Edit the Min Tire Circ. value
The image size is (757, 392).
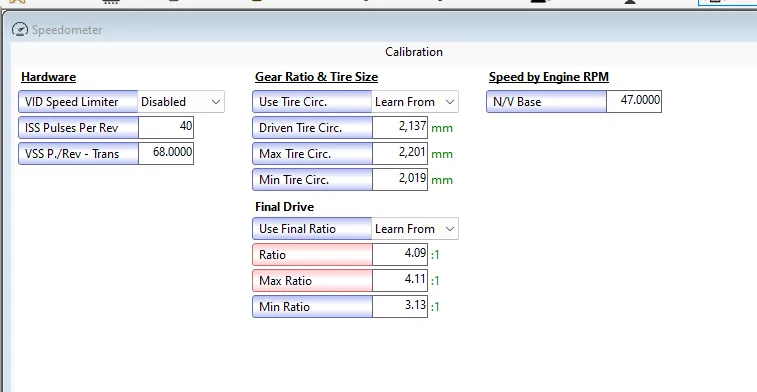coord(400,180)
